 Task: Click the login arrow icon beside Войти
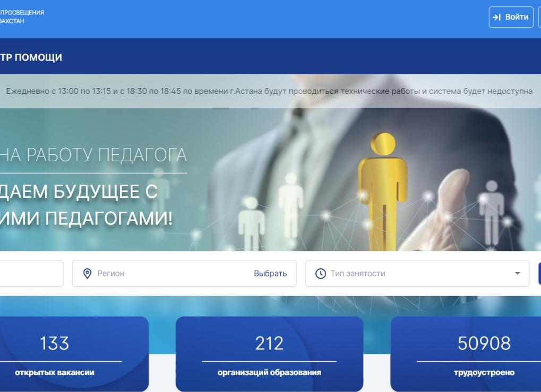click(496, 17)
